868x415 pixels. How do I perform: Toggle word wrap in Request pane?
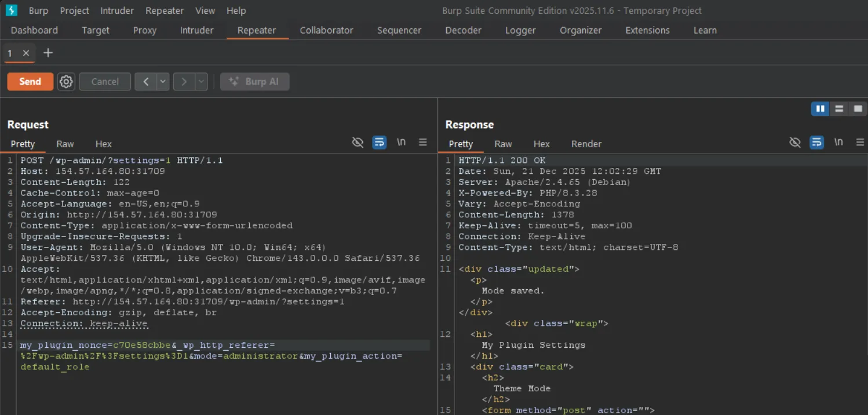pos(380,142)
